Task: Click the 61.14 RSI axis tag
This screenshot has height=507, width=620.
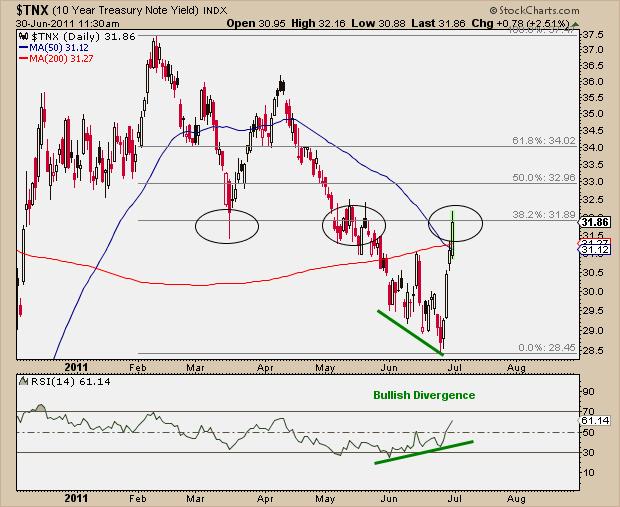Action: click(x=595, y=420)
